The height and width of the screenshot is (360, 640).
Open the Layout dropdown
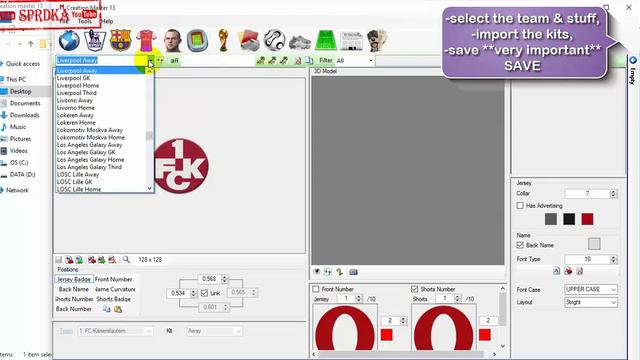pyautogui.click(x=591, y=302)
